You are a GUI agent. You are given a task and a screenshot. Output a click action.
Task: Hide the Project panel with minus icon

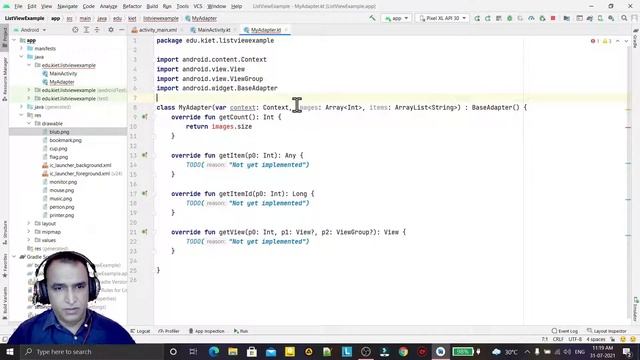pyautogui.click(x=121, y=30)
